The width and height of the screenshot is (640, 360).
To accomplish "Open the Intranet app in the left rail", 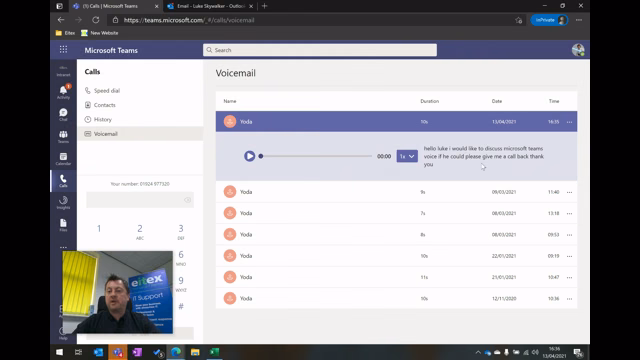I will (63, 71).
